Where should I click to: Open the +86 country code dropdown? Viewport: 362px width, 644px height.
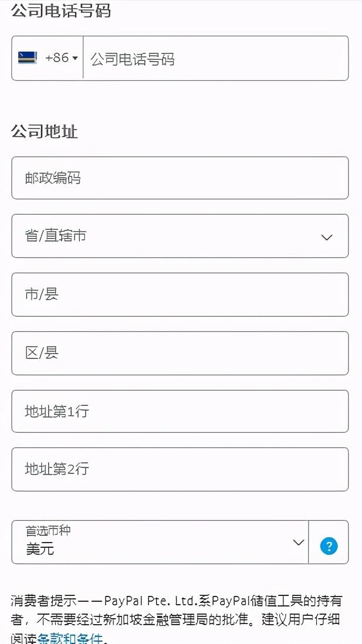[47, 57]
